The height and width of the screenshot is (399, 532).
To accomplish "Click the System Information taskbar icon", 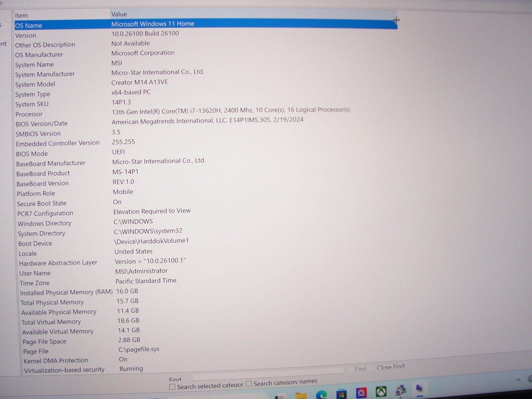I will click(x=420, y=388).
